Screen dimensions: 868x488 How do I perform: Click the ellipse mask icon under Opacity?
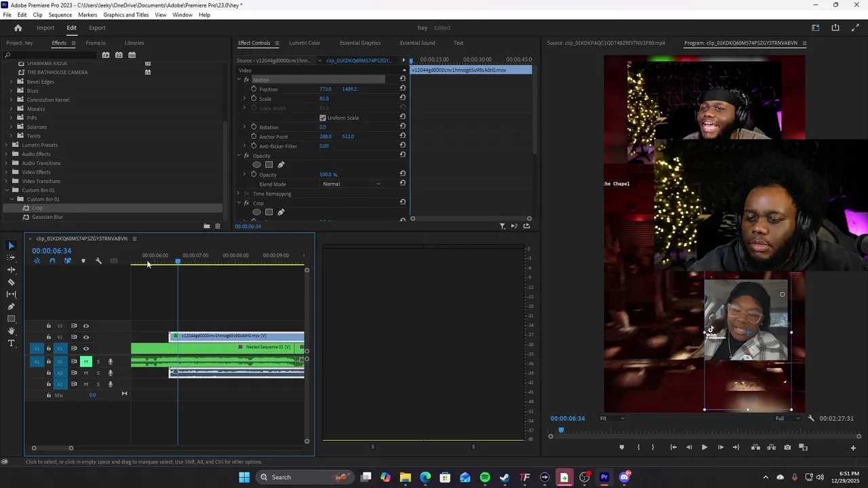click(256, 165)
